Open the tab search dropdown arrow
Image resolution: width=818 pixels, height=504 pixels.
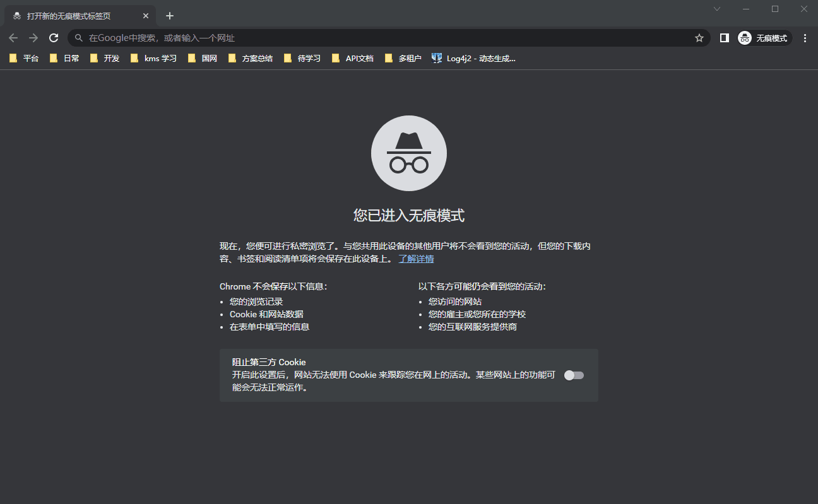click(717, 9)
